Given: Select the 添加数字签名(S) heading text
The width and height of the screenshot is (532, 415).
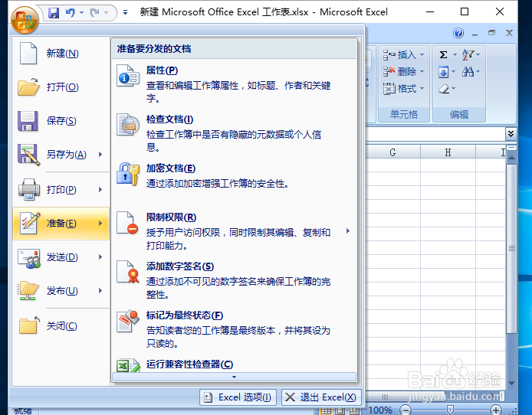Looking at the screenshot, I should click(180, 266).
